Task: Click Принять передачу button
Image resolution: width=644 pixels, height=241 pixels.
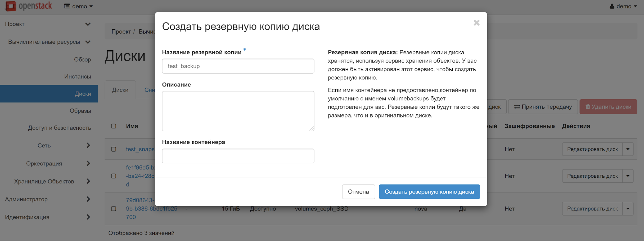Action: point(543,107)
